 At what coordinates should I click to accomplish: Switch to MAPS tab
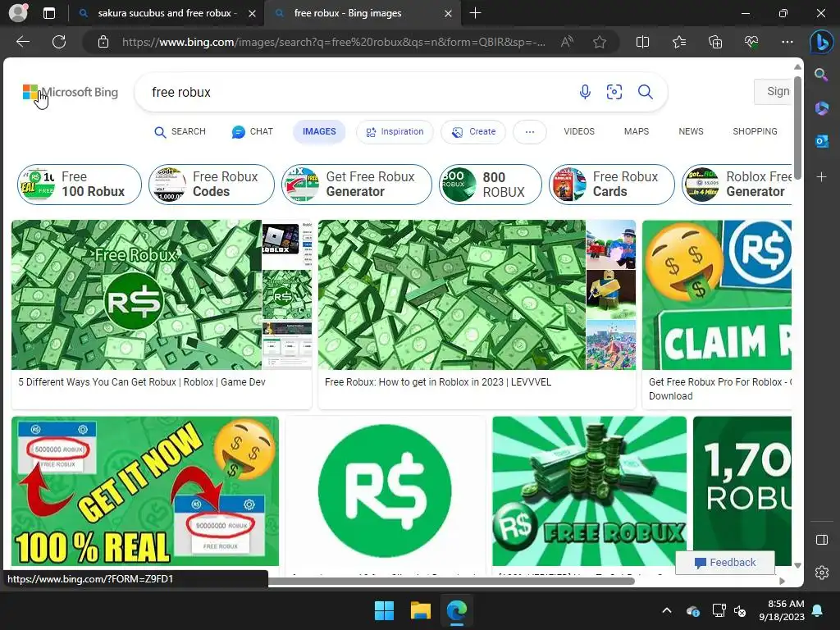[637, 132]
